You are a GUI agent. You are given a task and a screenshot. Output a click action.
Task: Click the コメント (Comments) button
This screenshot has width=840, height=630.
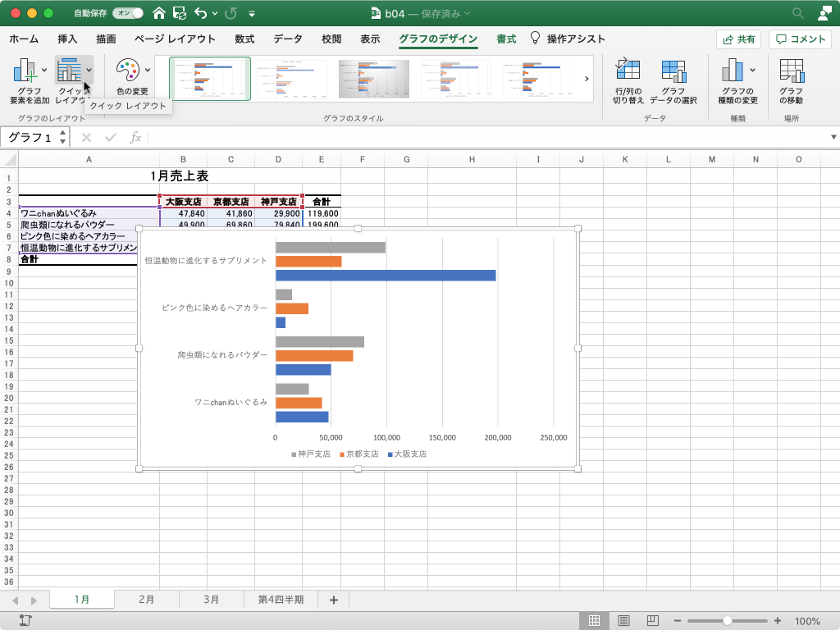[801, 39]
